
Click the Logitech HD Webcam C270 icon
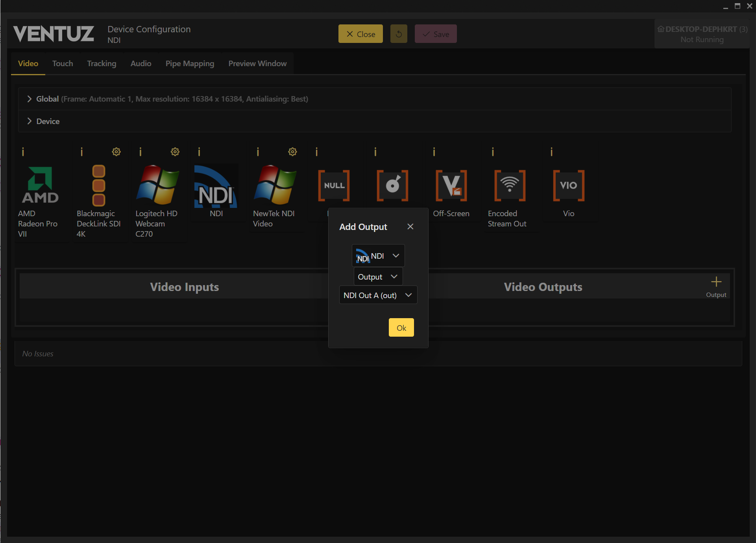coord(157,185)
